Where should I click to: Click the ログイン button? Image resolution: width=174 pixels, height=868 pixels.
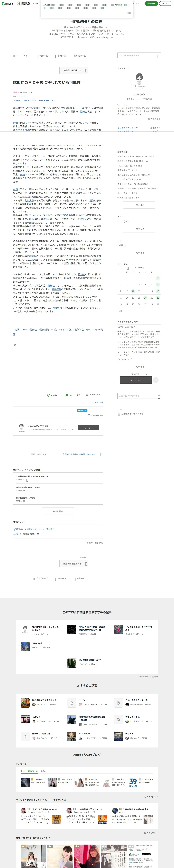(166, 3)
